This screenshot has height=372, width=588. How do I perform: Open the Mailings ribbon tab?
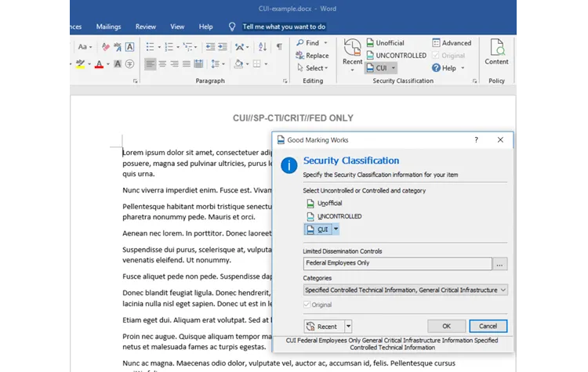[108, 27]
